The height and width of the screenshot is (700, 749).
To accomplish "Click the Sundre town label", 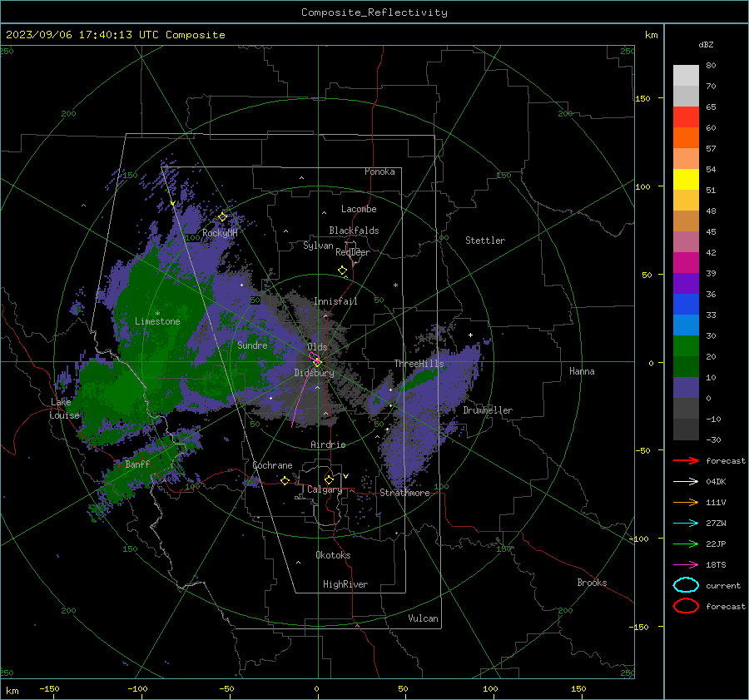I will 252,345.
